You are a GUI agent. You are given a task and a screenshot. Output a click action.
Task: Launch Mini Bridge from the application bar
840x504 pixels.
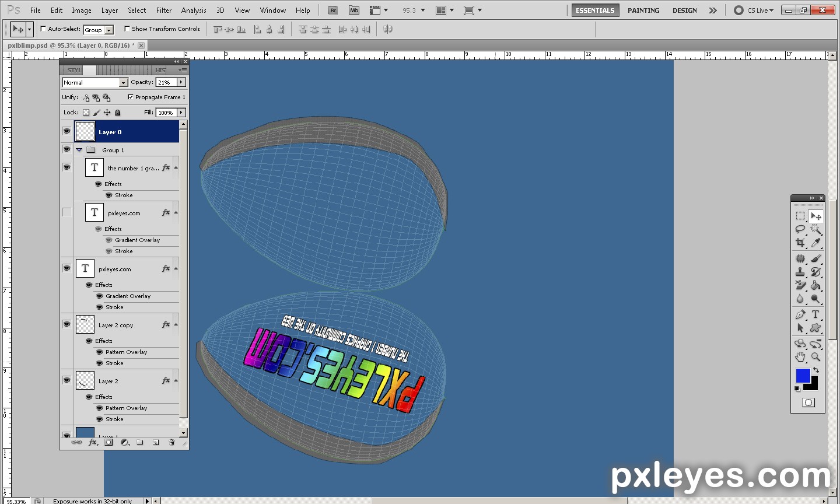[354, 10]
